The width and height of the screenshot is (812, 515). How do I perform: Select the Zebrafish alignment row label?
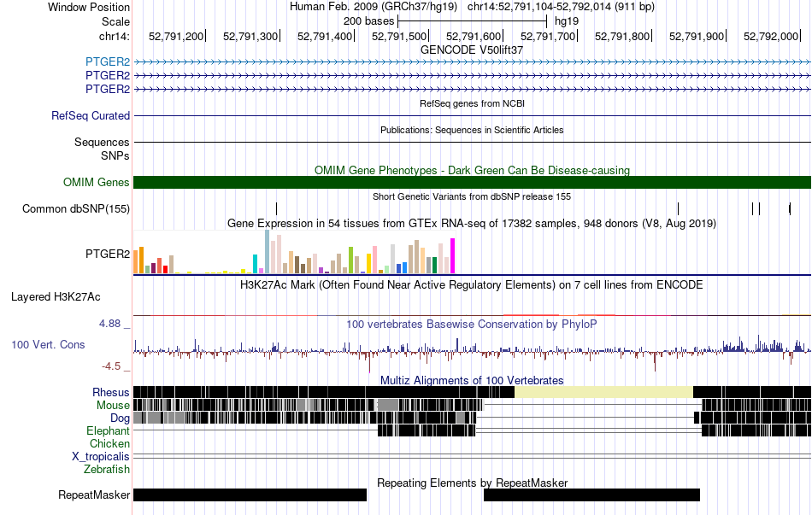[x=107, y=470]
